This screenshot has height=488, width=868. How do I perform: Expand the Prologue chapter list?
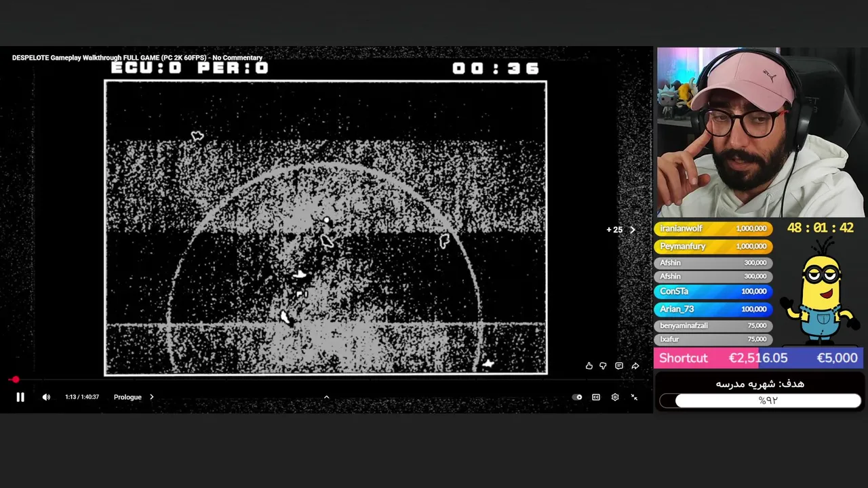[134, 397]
